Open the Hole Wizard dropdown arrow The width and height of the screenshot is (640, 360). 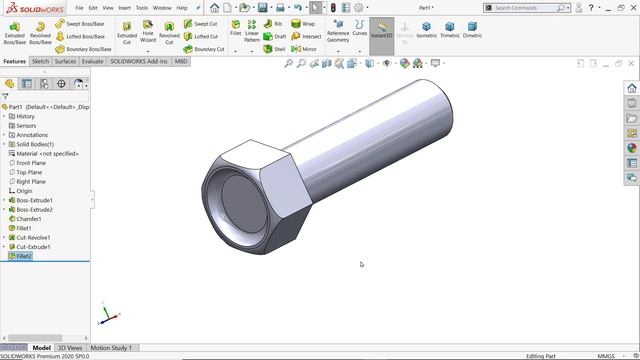pos(148,51)
